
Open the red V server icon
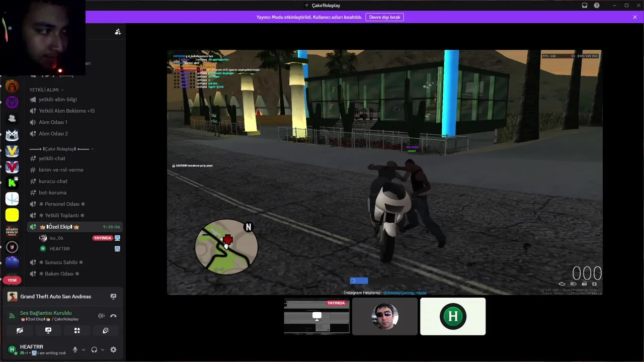click(x=12, y=167)
